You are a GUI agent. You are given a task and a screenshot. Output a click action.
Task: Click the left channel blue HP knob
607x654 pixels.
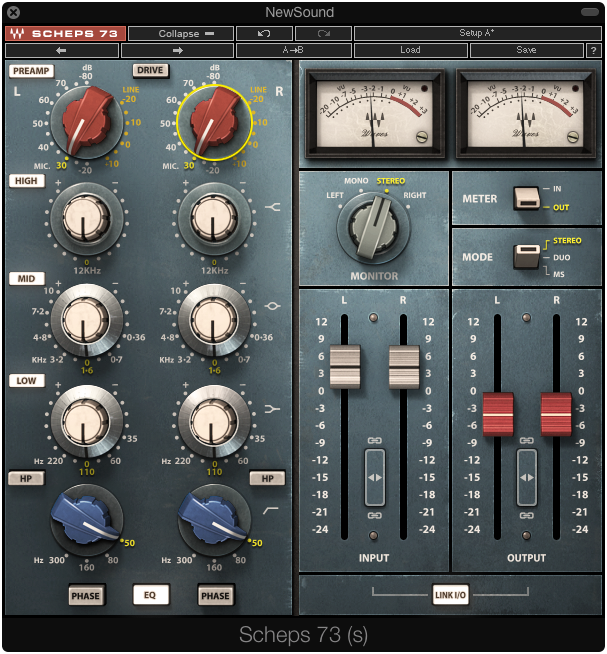87,520
